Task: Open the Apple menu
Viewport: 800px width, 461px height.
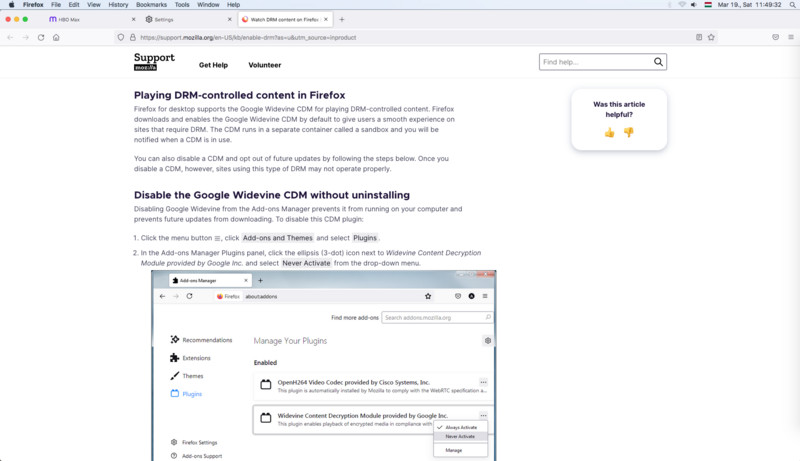Action: coord(11,5)
